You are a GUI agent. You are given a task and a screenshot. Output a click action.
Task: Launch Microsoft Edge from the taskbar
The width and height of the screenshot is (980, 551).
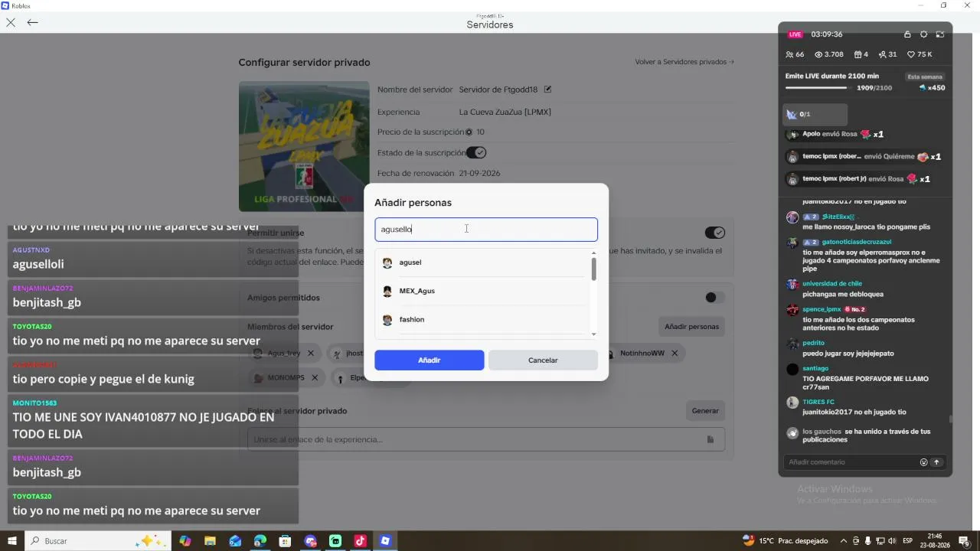click(260, 541)
